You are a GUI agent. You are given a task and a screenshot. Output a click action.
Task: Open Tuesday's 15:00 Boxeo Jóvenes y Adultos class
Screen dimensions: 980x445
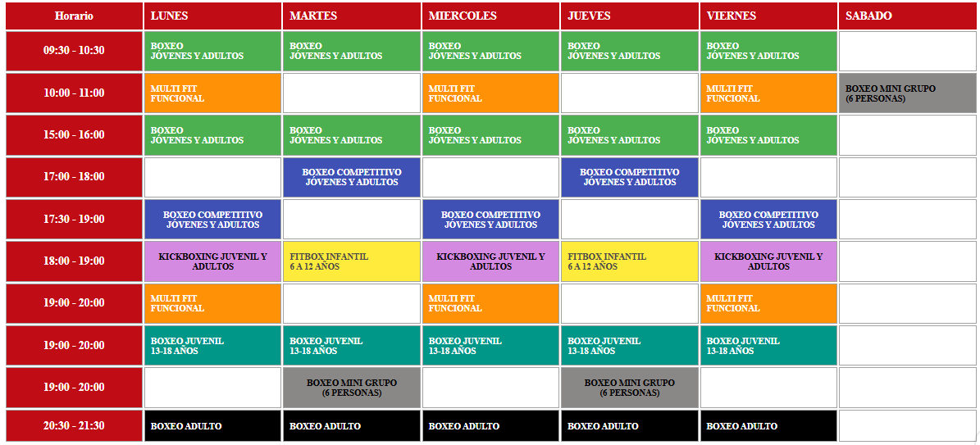tap(351, 135)
